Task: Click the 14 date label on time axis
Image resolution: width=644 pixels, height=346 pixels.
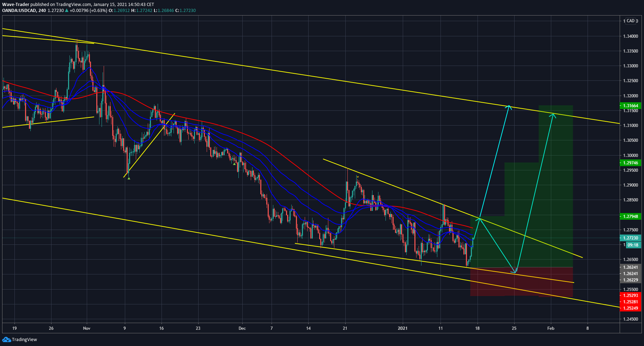Action: point(308,328)
